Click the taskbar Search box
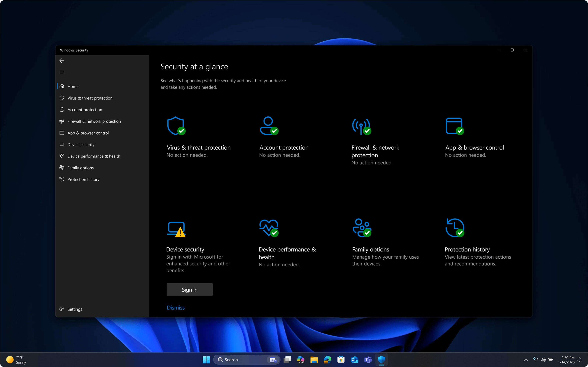The width and height of the screenshot is (588, 367). [241, 359]
